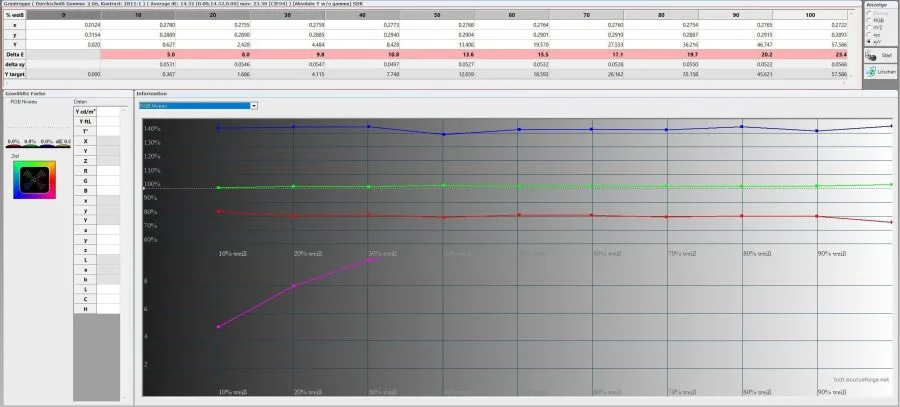Select the 50 column header
900x407 pixels.
[x=437, y=14]
